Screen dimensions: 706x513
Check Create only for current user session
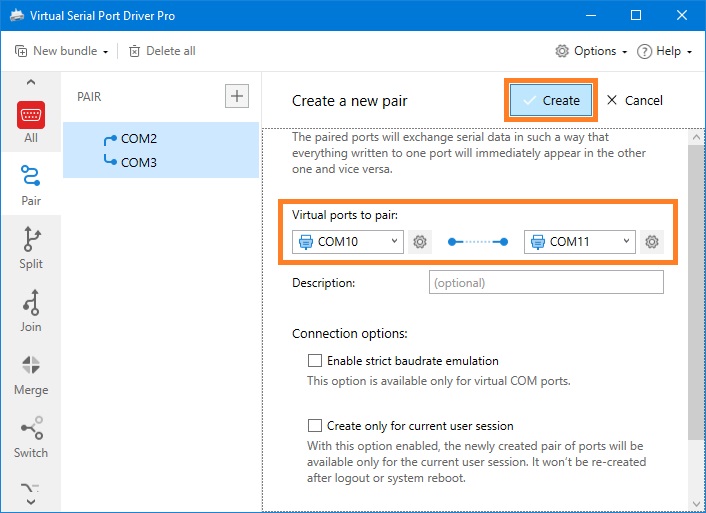pyautogui.click(x=315, y=426)
